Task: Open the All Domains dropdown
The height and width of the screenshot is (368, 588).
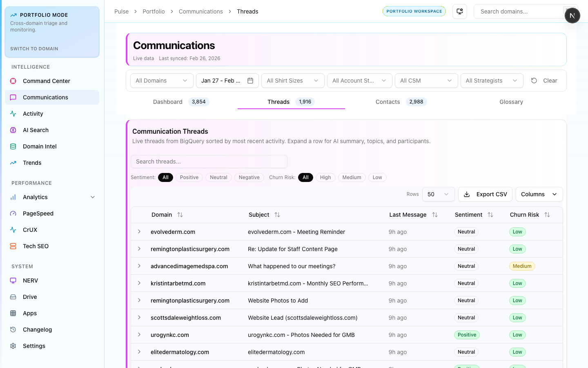Action: tap(162, 81)
